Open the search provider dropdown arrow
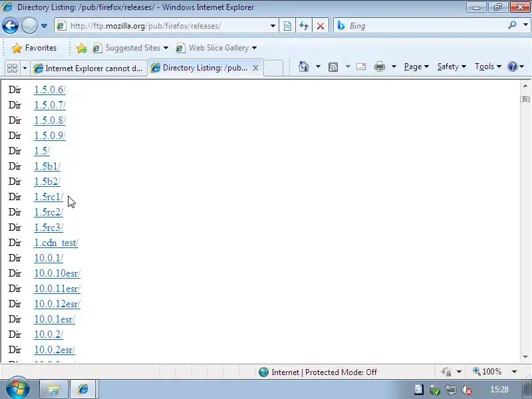This screenshot has height=399, width=532. [525, 25]
